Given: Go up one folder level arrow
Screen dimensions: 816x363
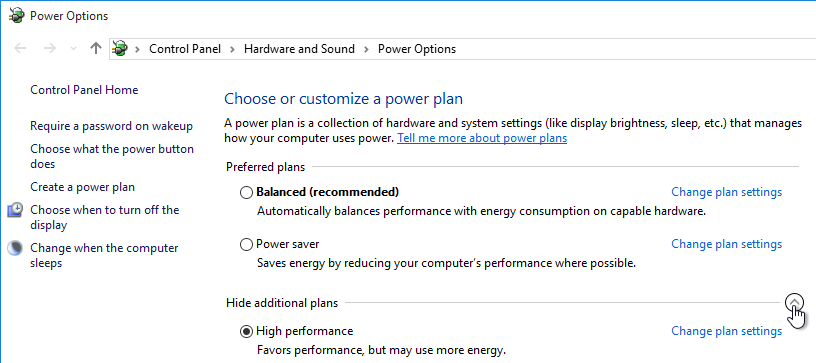Looking at the screenshot, I should (x=96, y=48).
